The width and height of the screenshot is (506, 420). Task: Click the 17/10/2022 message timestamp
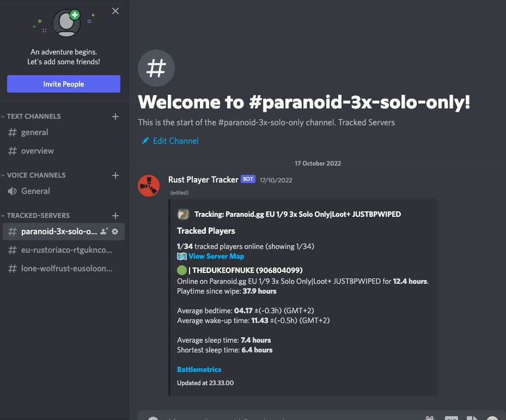click(276, 180)
